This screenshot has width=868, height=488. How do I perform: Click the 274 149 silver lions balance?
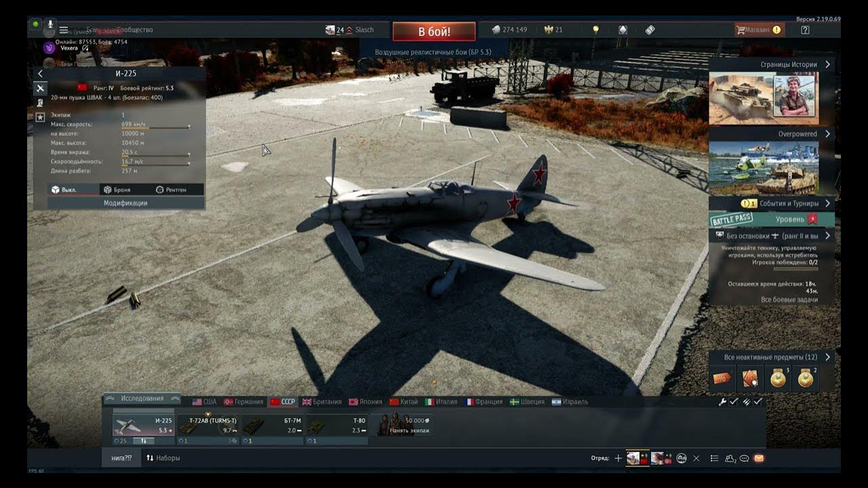509,30
